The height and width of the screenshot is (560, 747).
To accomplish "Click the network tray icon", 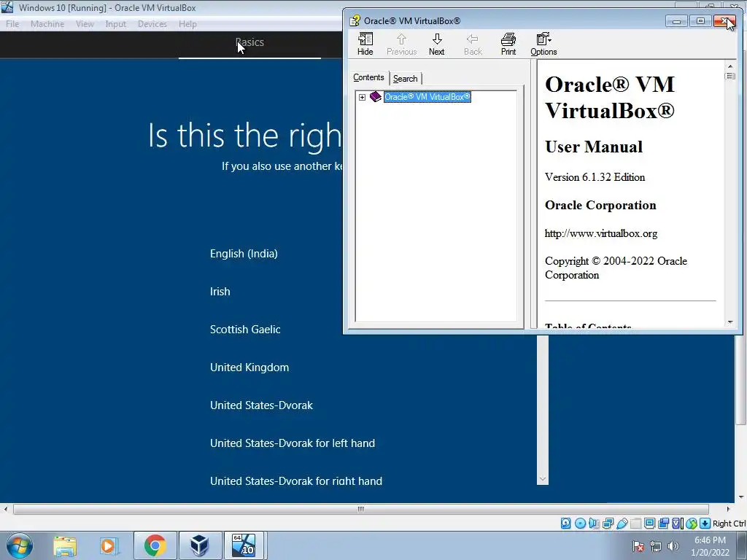I will pyautogui.click(x=656, y=546).
